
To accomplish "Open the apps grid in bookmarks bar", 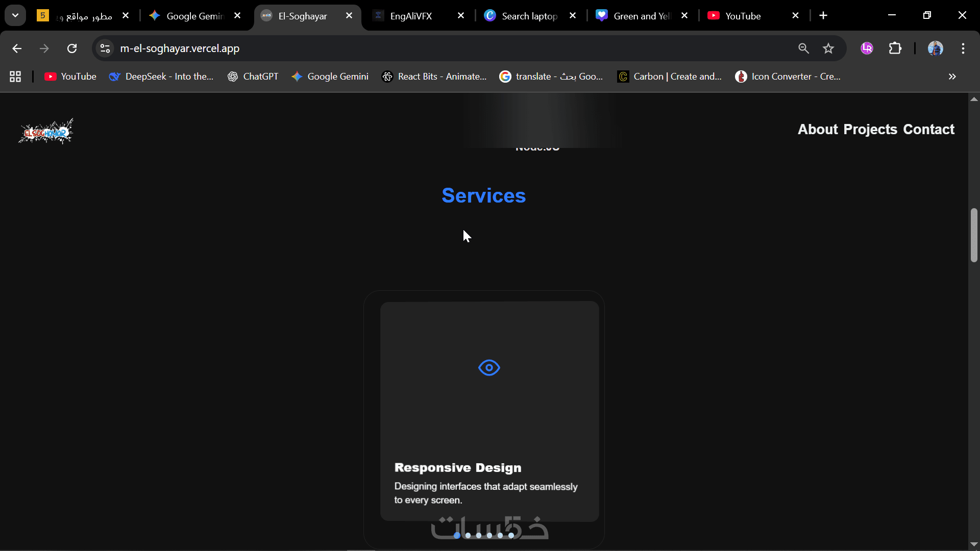I will 15,77.
